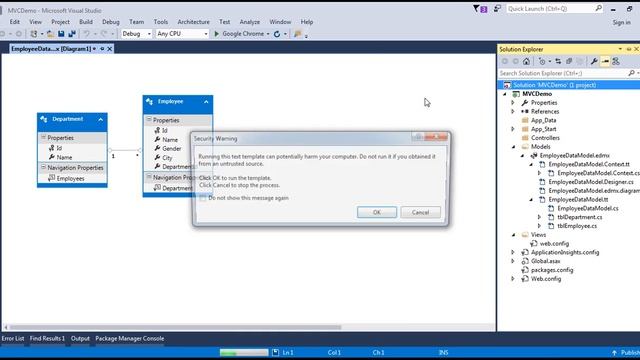The width and height of the screenshot is (640, 360).
Task: Collapse the Employee entity chevron
Action: pyautogui.click(x=206, y=102)
